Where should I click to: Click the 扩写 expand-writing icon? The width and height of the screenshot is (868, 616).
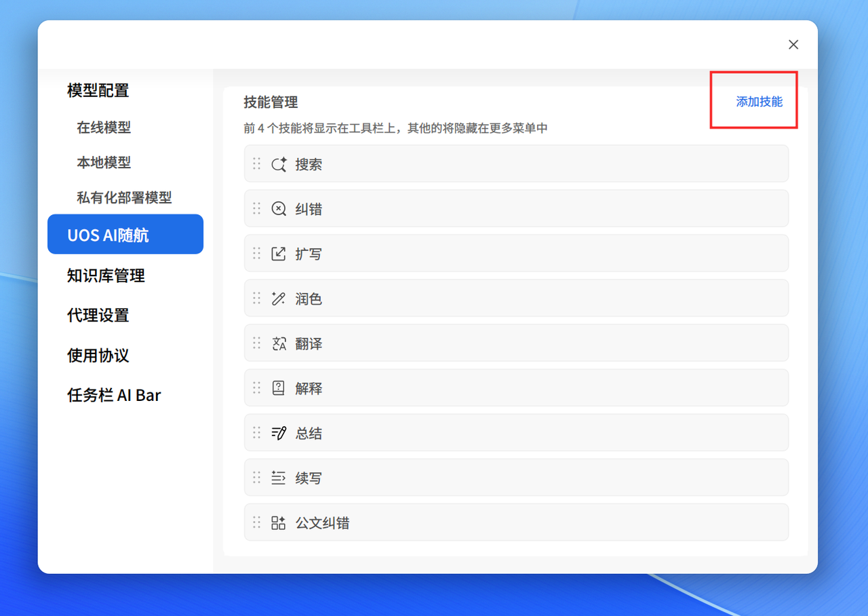point(279,254)
